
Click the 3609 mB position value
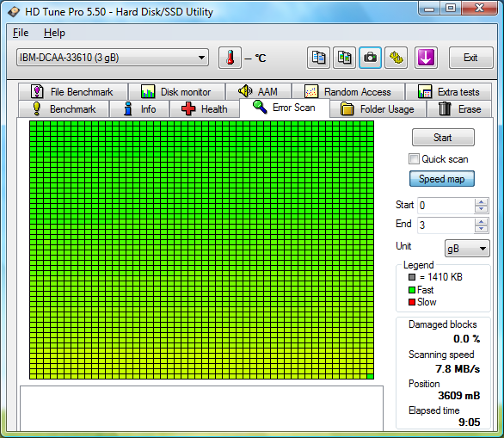459,396
